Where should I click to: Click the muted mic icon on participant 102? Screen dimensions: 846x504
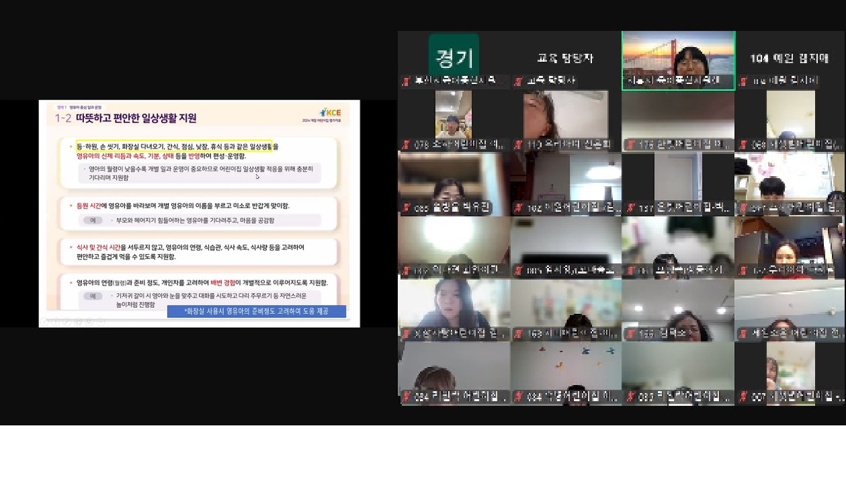[x=518, y=208]
